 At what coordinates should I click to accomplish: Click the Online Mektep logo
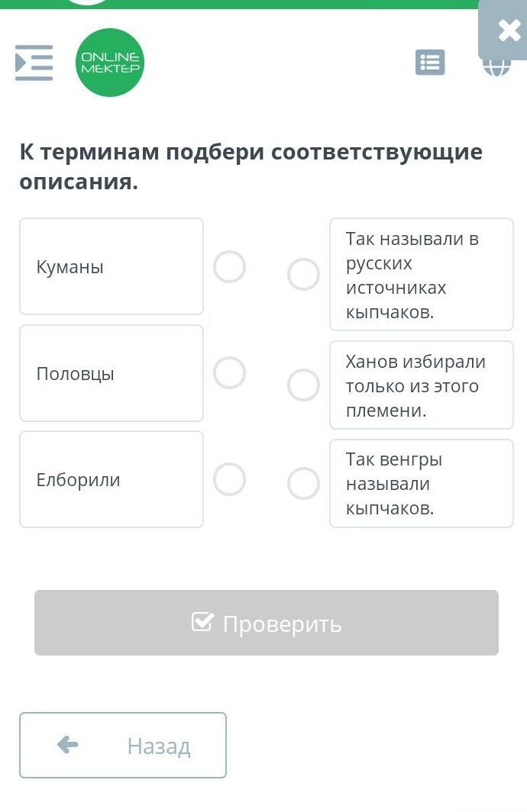pos(110,62)
